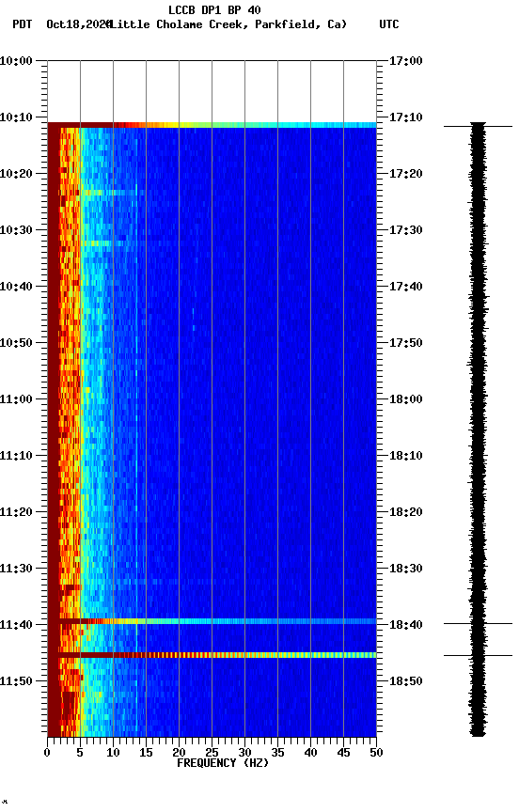Click the seismogram waveform trace

coord(478,429)
